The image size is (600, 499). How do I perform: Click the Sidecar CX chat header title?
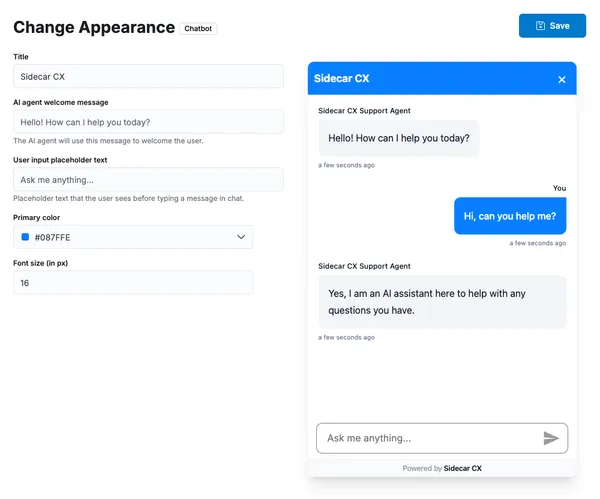(x=342, y=78)
